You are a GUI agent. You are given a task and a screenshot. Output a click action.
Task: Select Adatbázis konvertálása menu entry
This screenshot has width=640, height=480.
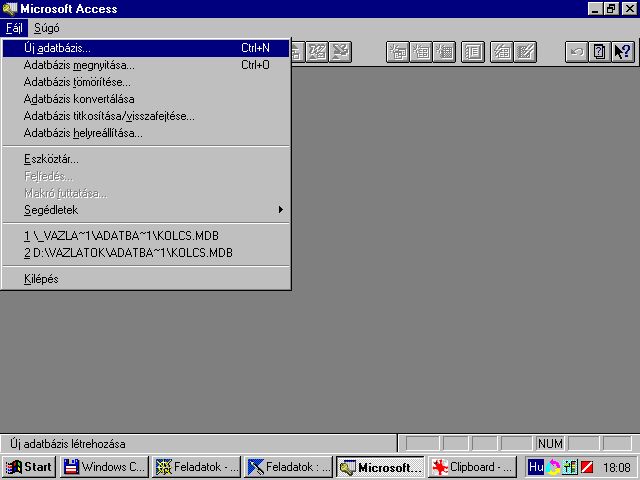pos(146,99)
